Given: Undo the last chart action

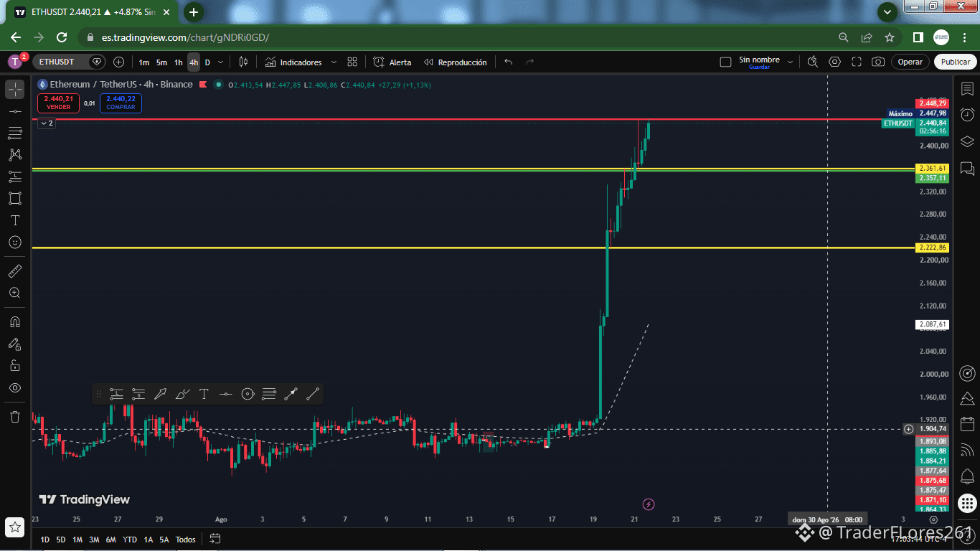Looking at the screenshot, I should (509, 62).
